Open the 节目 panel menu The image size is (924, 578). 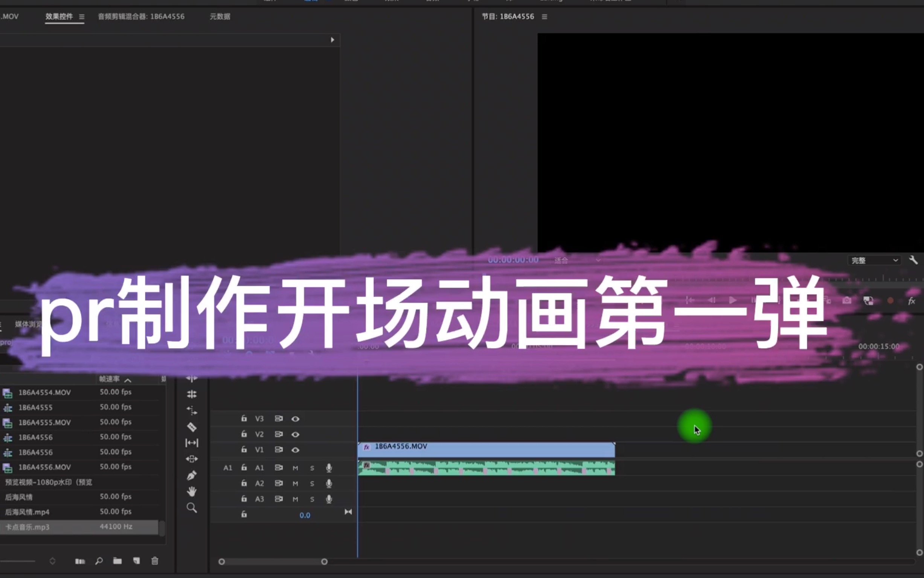point(545,17)
